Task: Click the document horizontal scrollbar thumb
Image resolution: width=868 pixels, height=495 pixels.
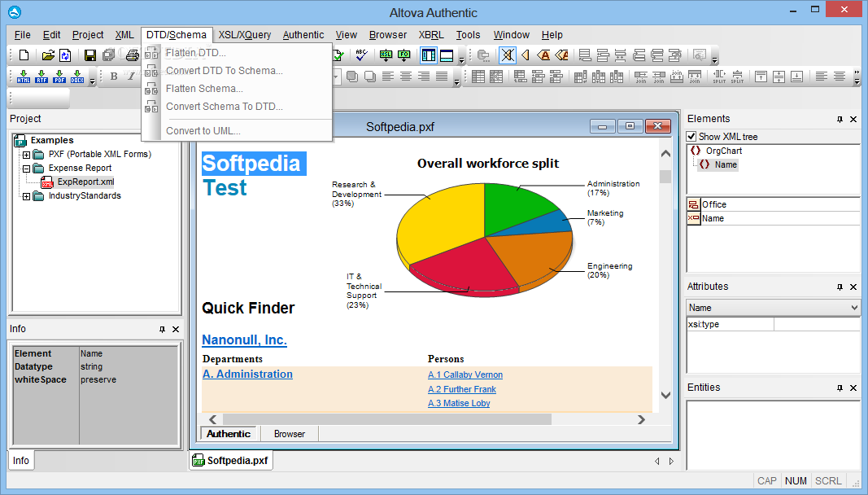Action: (x=386, y=419)
